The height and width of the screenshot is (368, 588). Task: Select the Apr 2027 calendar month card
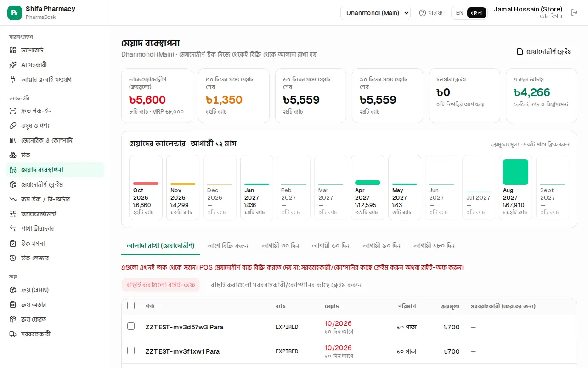[367, 188]
